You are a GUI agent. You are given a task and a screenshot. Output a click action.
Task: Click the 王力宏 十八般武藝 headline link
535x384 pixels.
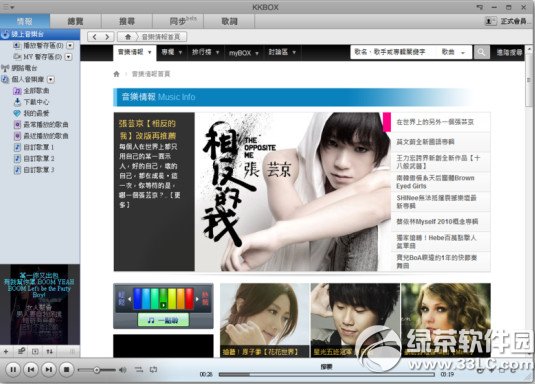(x=438, y=162)
